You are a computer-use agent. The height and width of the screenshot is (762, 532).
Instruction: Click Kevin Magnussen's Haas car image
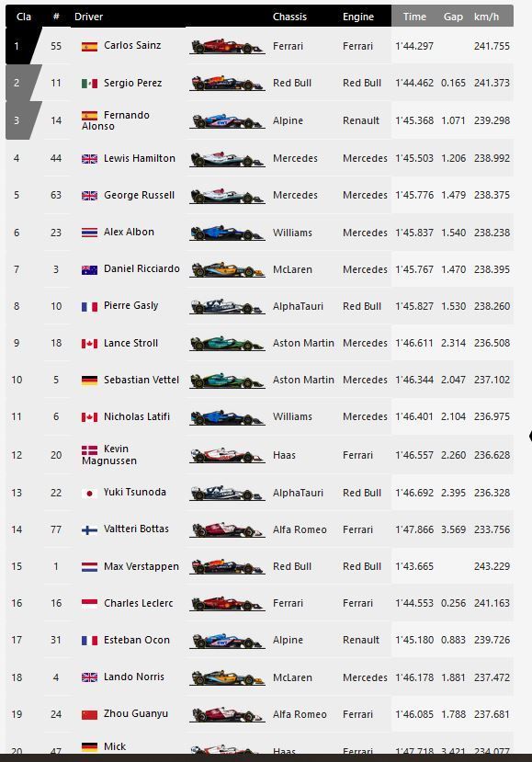pos(227,456)
